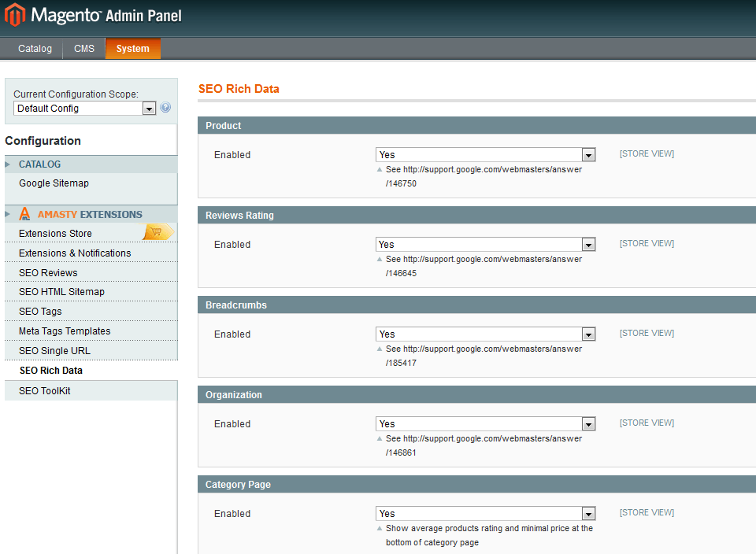Open the Organization Enabled dropdown

tap(588, 423)
